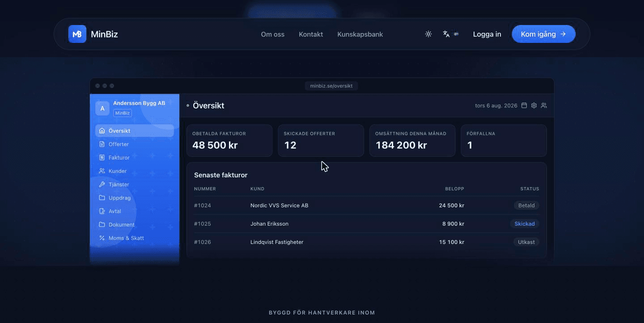Open the Skickade offerter card
This screenshot has width=644, height=323.
tap(321, 141)
